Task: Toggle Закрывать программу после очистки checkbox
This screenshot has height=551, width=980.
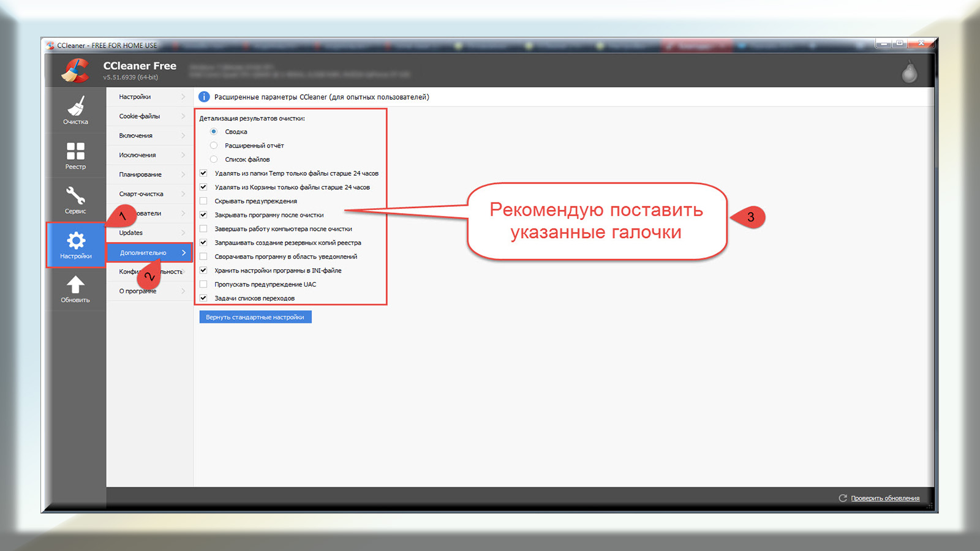Action: point(203,215)
